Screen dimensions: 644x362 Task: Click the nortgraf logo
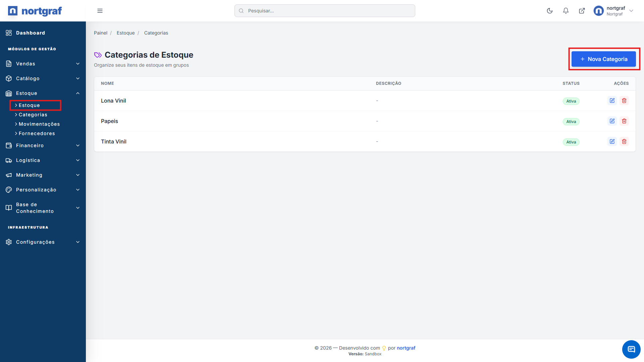(35, 11)
